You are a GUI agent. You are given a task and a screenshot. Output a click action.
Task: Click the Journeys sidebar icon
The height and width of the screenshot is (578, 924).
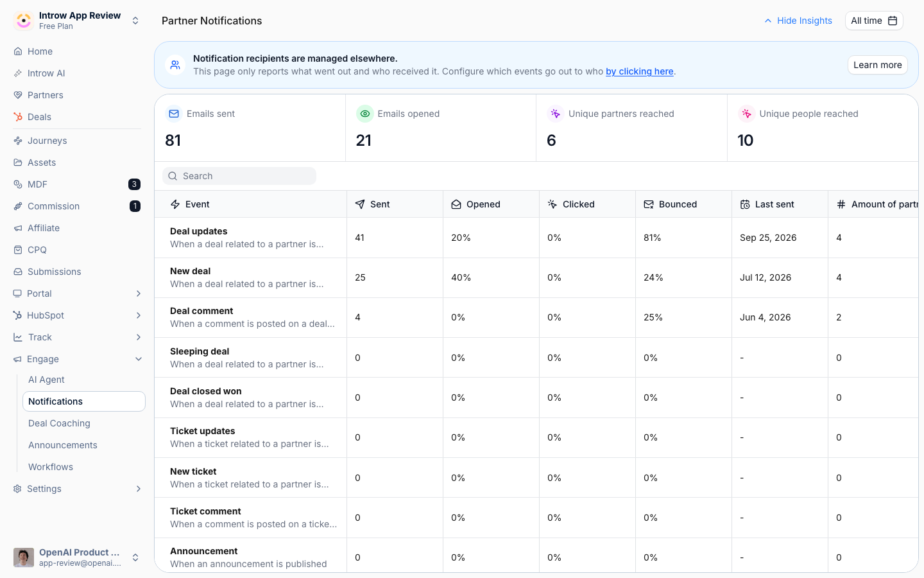(x=18, y=141)
